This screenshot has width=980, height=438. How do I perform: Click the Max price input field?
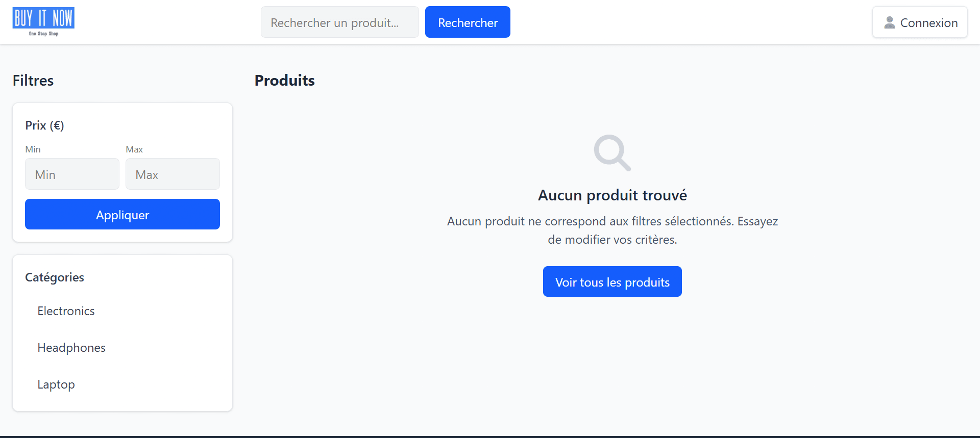[x=173, y=174]
